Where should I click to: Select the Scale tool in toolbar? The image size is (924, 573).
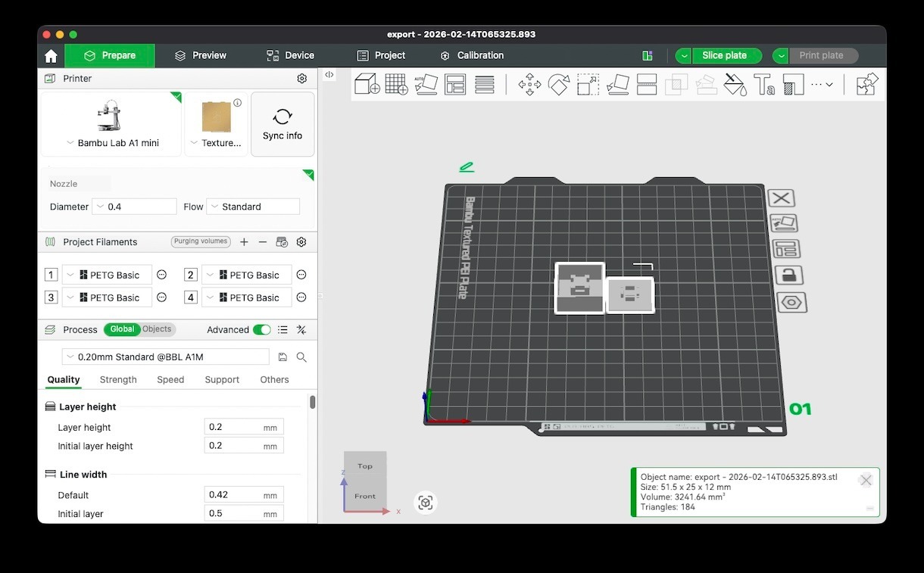(588, 84)
